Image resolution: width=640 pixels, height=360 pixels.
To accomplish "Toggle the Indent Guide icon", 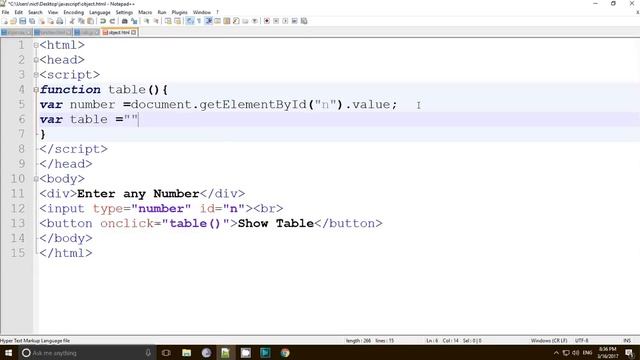I will pos(209,21).
